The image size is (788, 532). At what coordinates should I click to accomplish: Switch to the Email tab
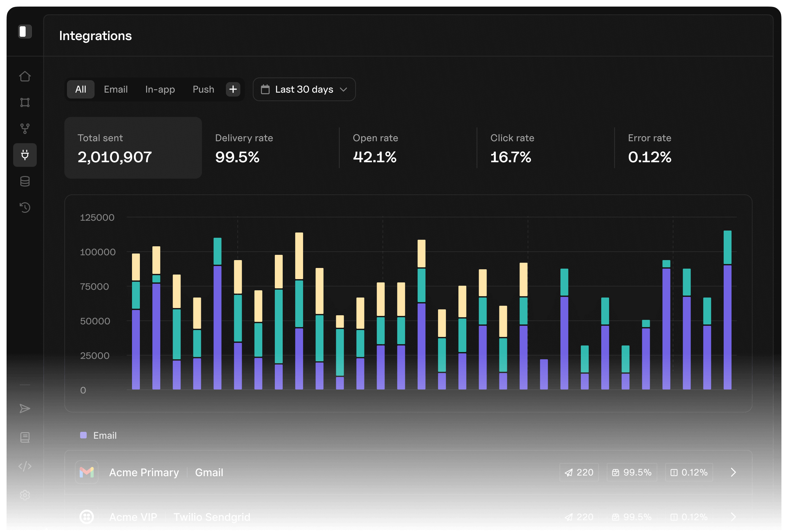[x=116, y=90]
